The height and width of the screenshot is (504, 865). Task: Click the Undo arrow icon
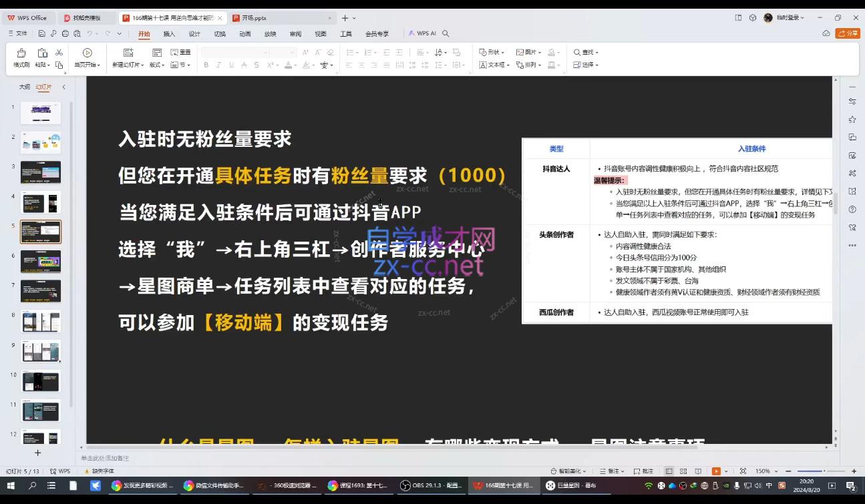pos(90,33)
